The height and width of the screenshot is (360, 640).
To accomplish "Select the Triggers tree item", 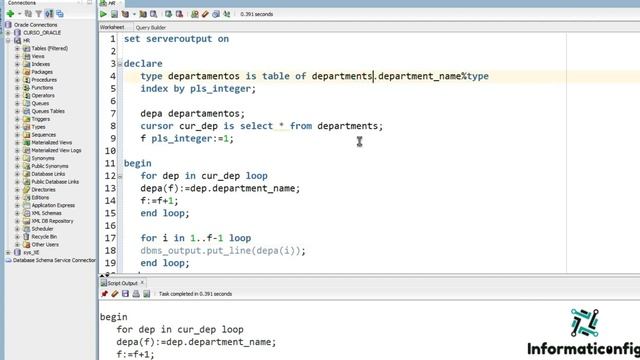I will [41, 119].
